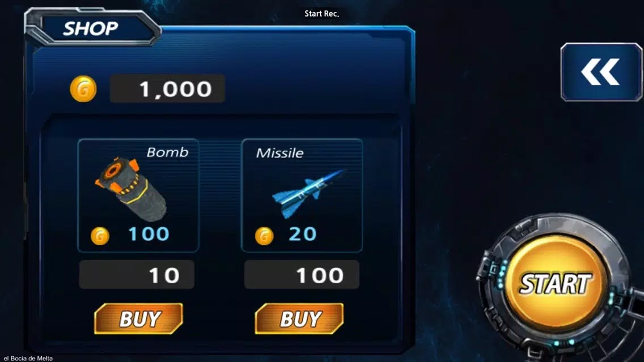Click the blue Missile item image
644x362 pixels.
(308, 193)
